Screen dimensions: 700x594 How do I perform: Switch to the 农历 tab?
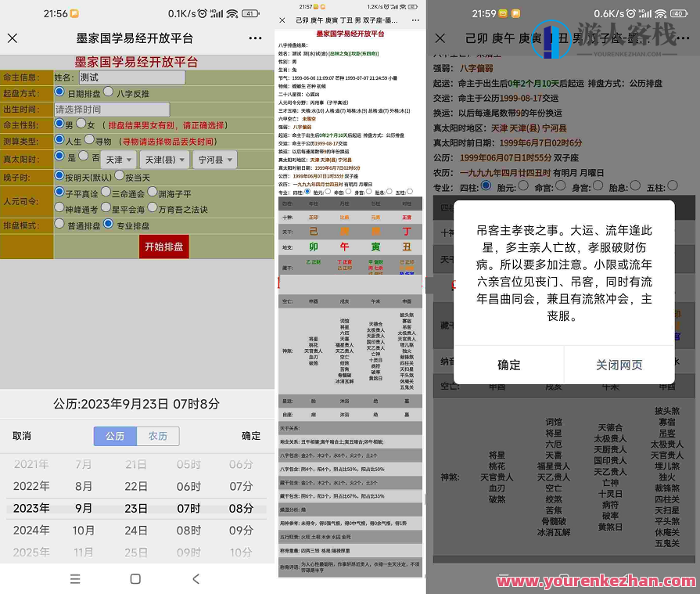157,436
